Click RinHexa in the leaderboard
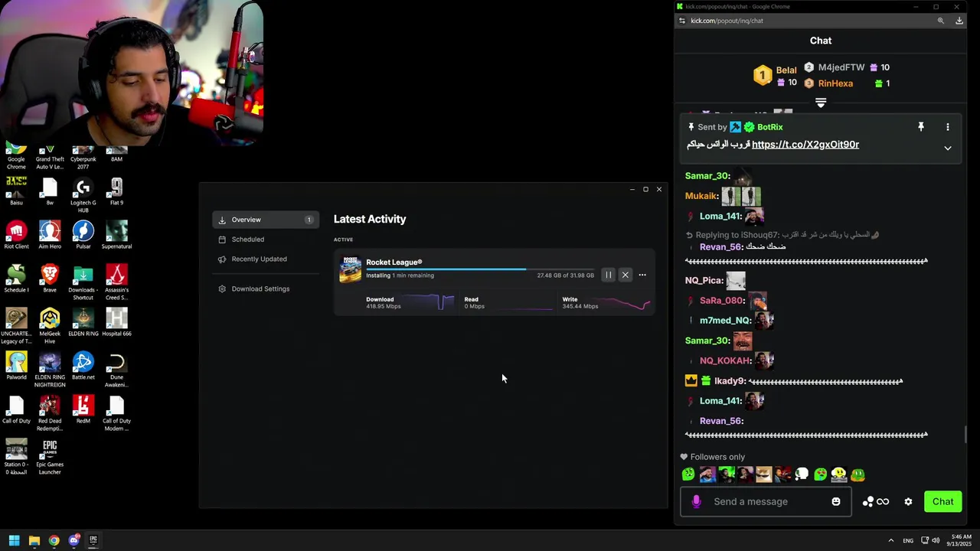 click(835, 83)
